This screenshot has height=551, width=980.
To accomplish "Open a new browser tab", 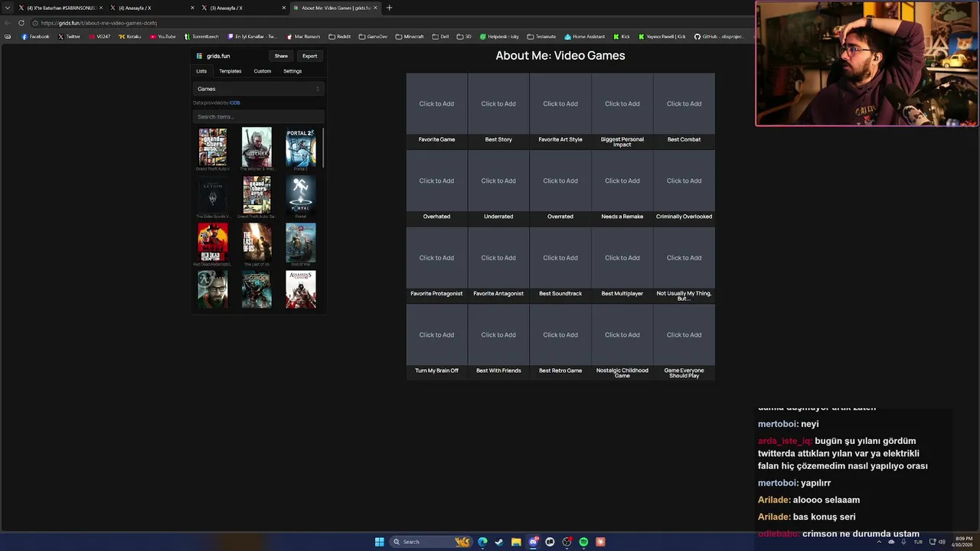I will click(x=389, y=8).
